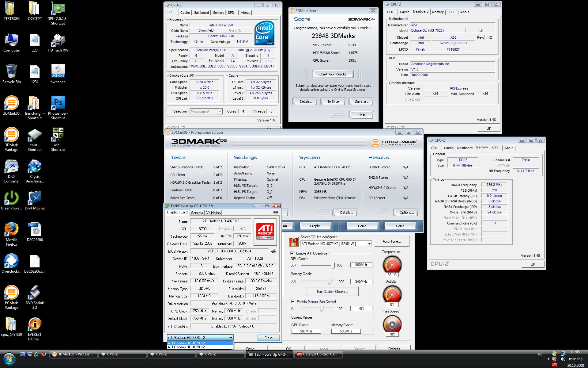
Task: Click To Excel in 3DMark Score
Action: tap(334, 102)
